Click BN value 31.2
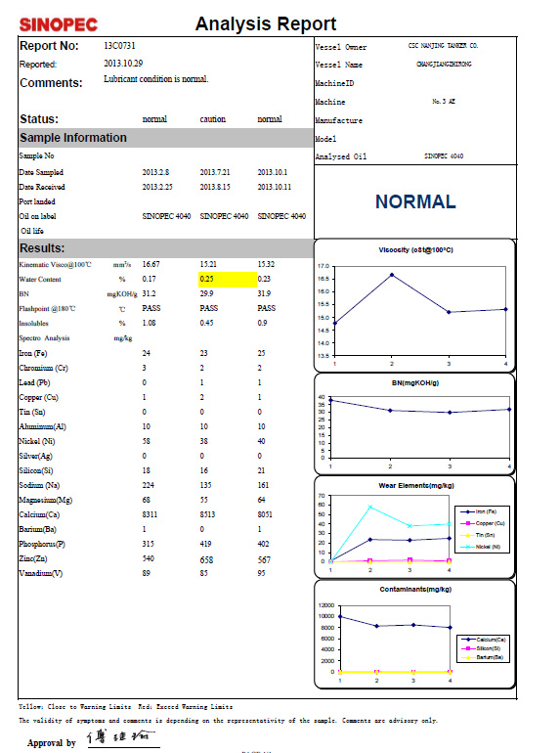Image resolution: width=560 pixels, height=753 pixels. pos(149,293)
